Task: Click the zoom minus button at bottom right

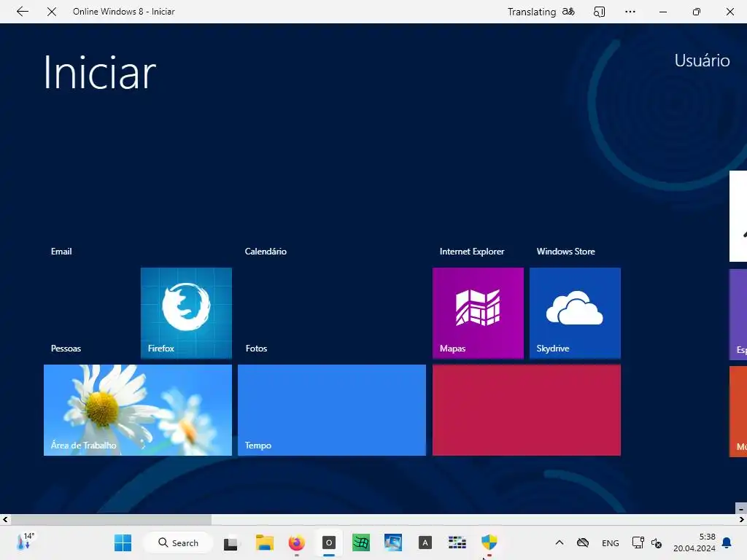Action: (741, 508)
